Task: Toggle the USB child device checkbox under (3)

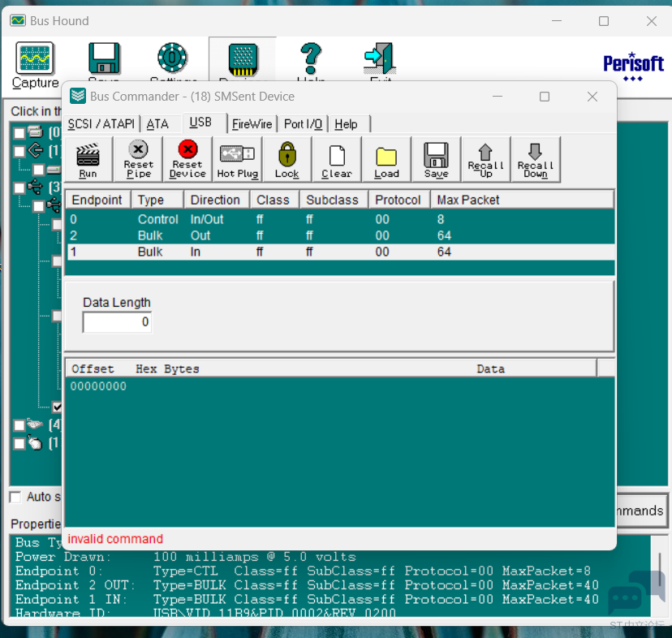Action: (39, 206)
